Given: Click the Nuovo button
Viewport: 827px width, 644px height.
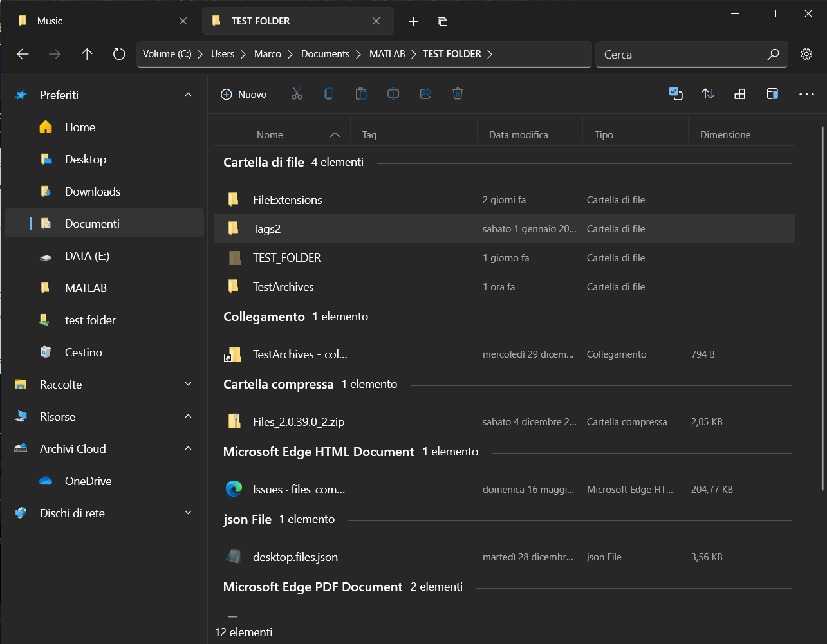Looking at the screenshot, I should click(x=244, y=94).
